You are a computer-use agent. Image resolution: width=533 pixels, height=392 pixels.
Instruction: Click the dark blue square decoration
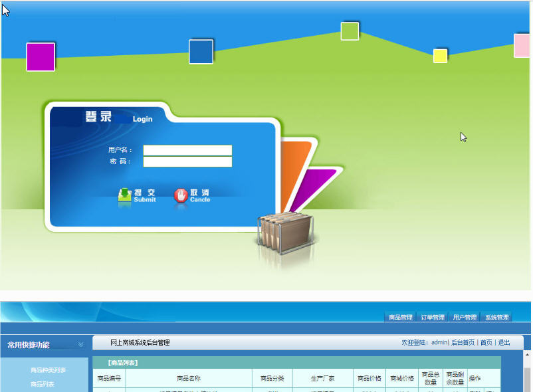point(201,52)
